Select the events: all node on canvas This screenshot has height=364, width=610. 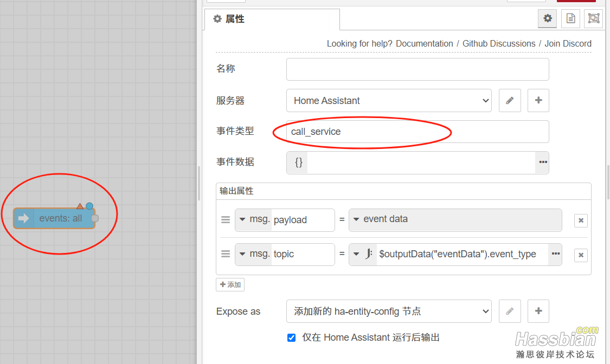54,218
